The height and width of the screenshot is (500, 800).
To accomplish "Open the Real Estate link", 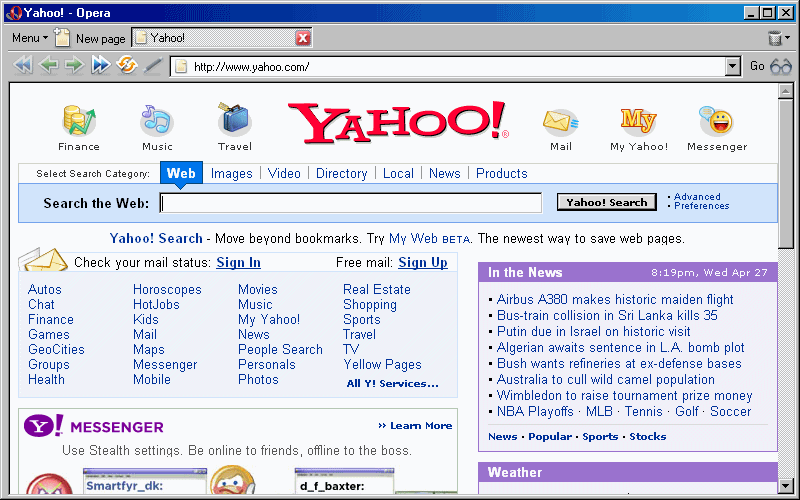I will point(377,289).
